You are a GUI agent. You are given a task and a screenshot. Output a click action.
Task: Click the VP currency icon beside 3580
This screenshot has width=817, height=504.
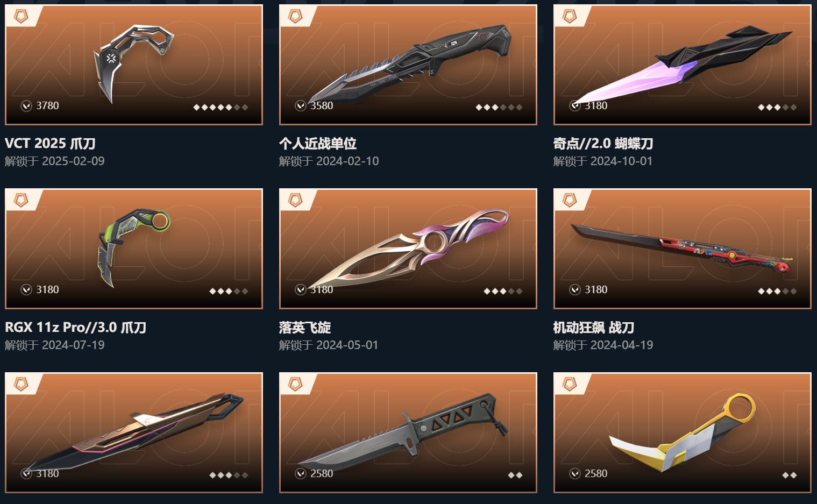301,106
